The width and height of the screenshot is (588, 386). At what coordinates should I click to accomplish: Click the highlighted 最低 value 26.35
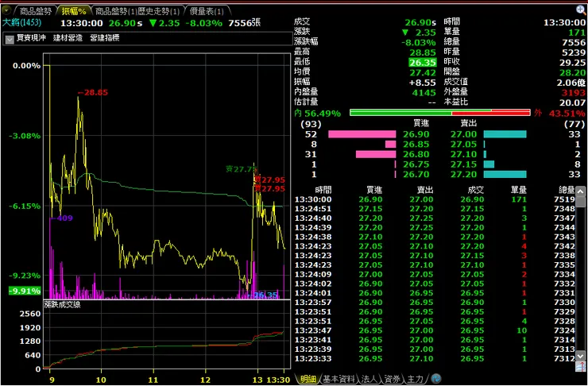pyautogui.click(x=423, y=62)
